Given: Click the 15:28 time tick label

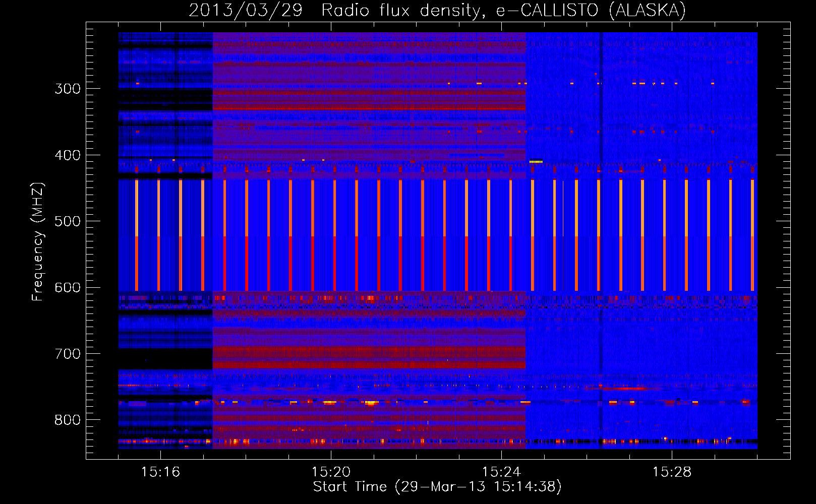Looking at the screenshot, I should [x=672, y=472].
